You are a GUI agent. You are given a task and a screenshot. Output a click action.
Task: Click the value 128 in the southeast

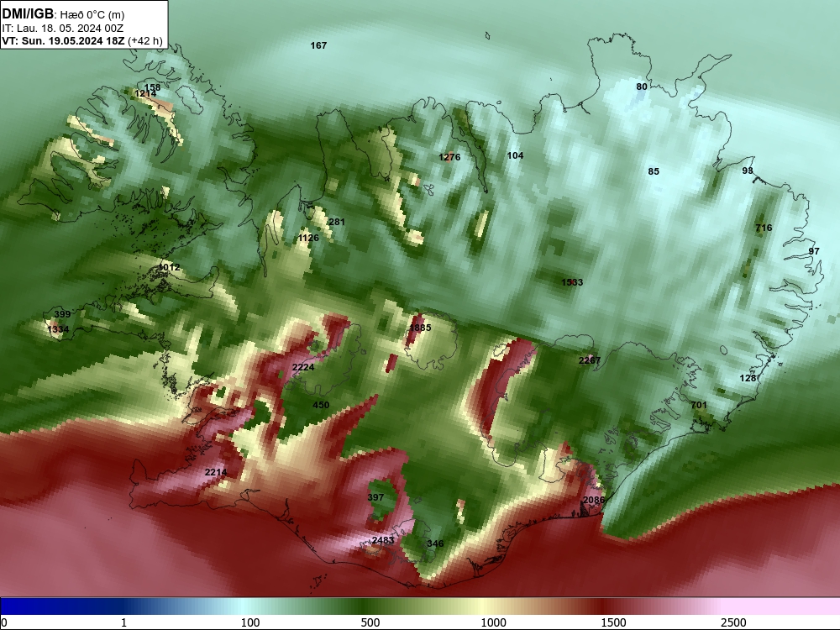748,378
